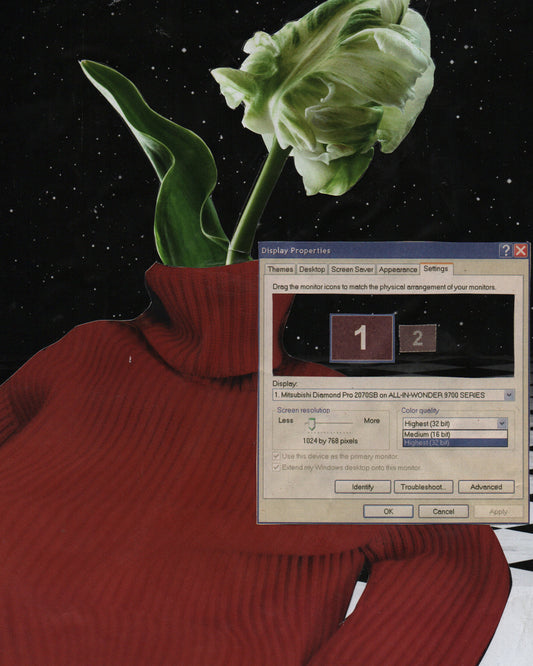Viewport: 533px width, 666px height.
Task: Toggle 'Use this device as primary monitor'
Action: 276,456
